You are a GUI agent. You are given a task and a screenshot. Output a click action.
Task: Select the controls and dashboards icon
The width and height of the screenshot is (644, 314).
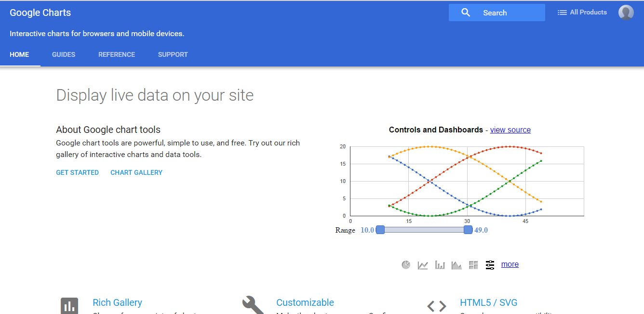click(490, 265)
